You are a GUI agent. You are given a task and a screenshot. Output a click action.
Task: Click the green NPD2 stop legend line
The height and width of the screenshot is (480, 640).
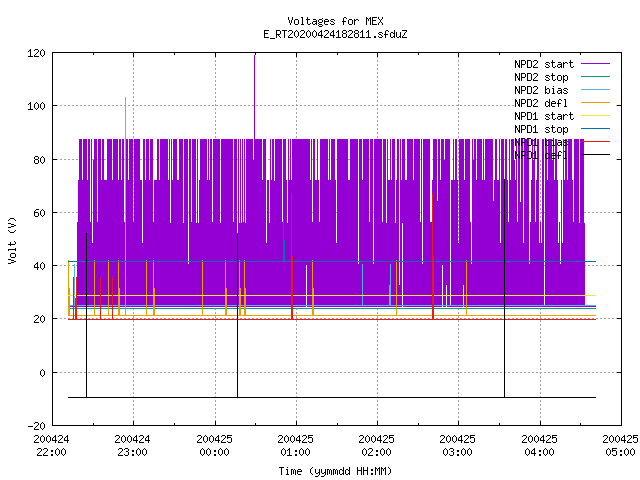click(596, 76)
